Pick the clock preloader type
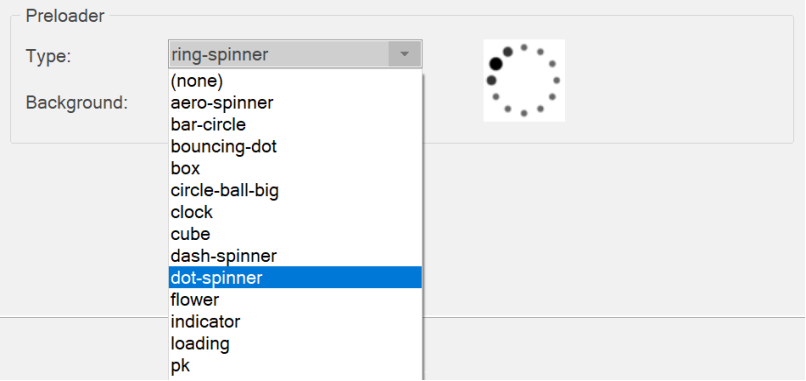The height and width of the screenshot is (381, 806). click(295, 212)
